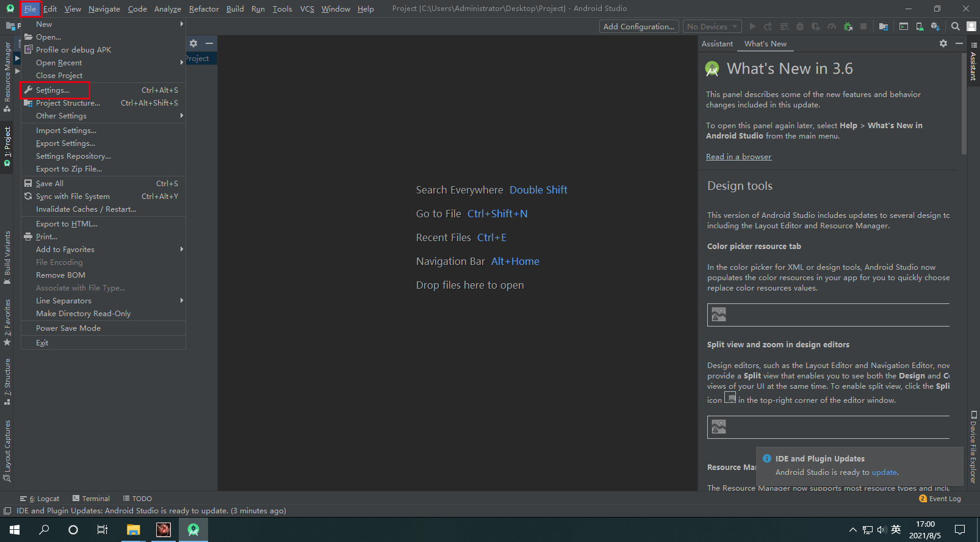Viewport: 980px width, 542px height.
Task: Click broken image placeholder under Split view section
Action: tap(719, 427)
